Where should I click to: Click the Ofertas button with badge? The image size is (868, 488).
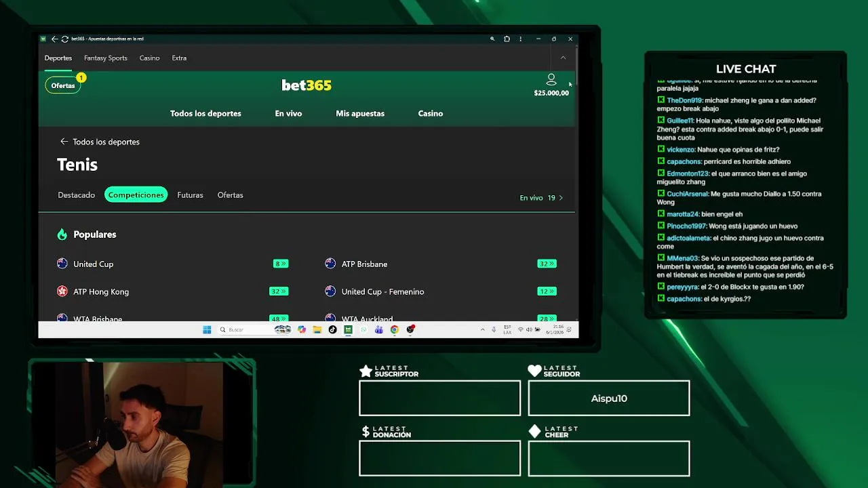(x=63, y=85)
